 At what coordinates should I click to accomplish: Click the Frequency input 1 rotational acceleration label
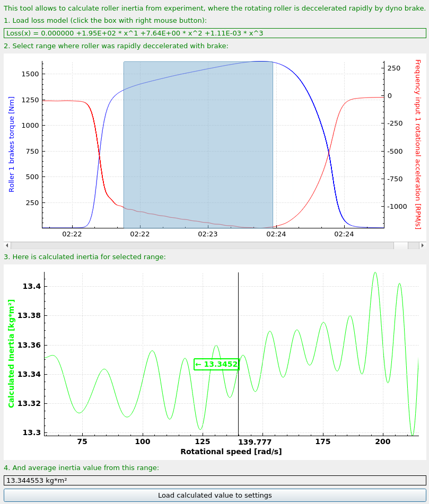417,144
